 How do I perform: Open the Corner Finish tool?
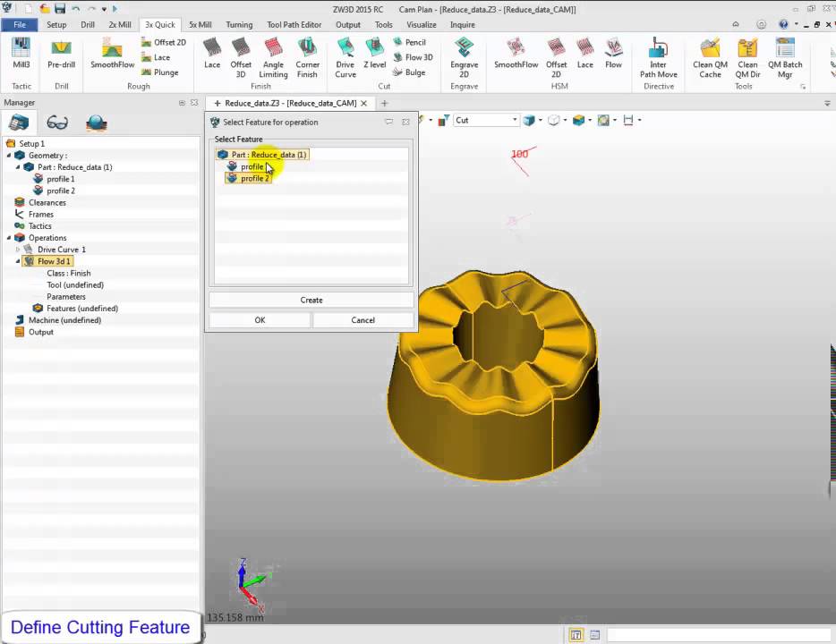click(307, 57)
